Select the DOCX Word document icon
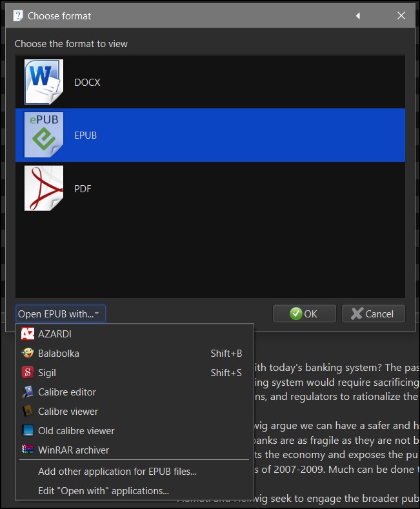The width and height of the screenshot is (420, 509). point(44,82)
